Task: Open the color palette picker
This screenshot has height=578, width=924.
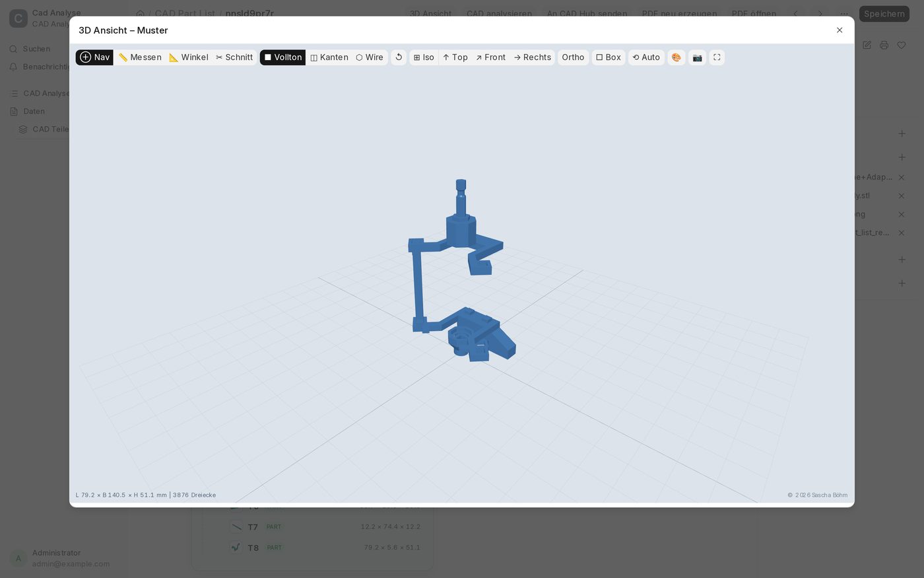Action: click(x=676, y=57)
